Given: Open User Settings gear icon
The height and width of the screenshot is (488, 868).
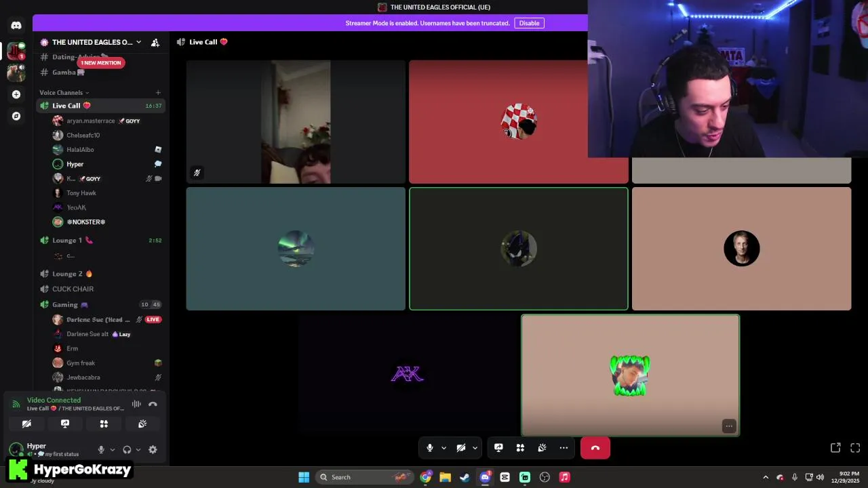Looking at the screenshot, I should (153, 449).
